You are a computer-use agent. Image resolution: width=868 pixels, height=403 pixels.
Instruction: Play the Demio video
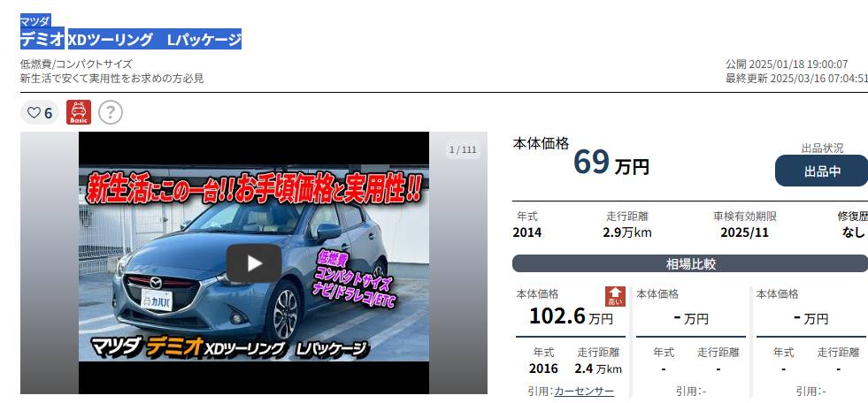pos(254,263)
